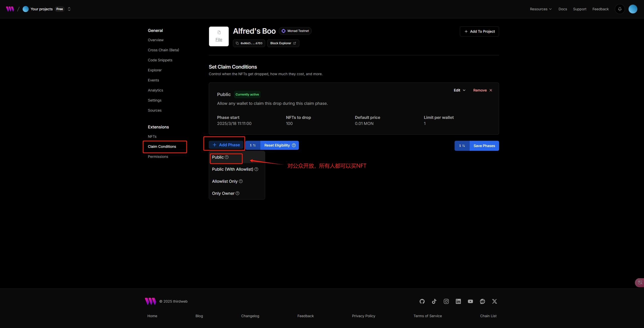Click the user avatar in top right

(633, 9)
